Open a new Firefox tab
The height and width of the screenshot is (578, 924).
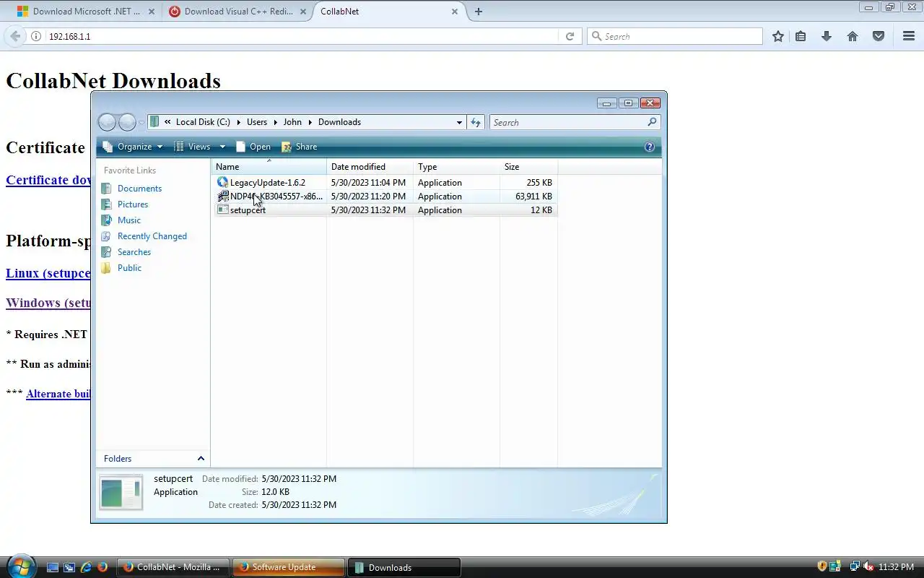tap(479, 12)
